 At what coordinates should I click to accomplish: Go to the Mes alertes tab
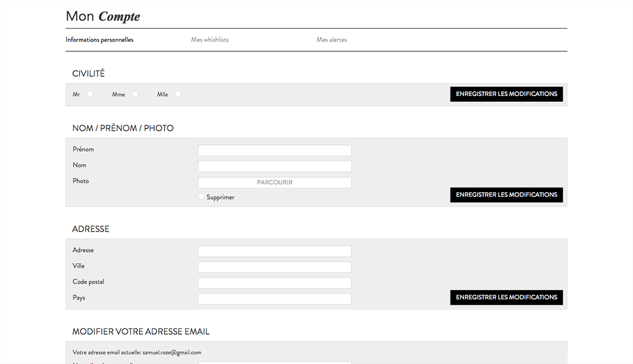click(x=331, y=40)
